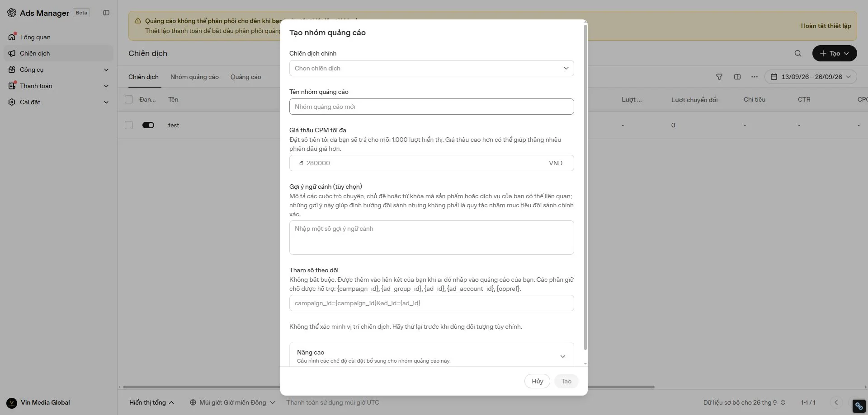
Task: Click bottom-right floating widget icon
Action: coord(859,406)
